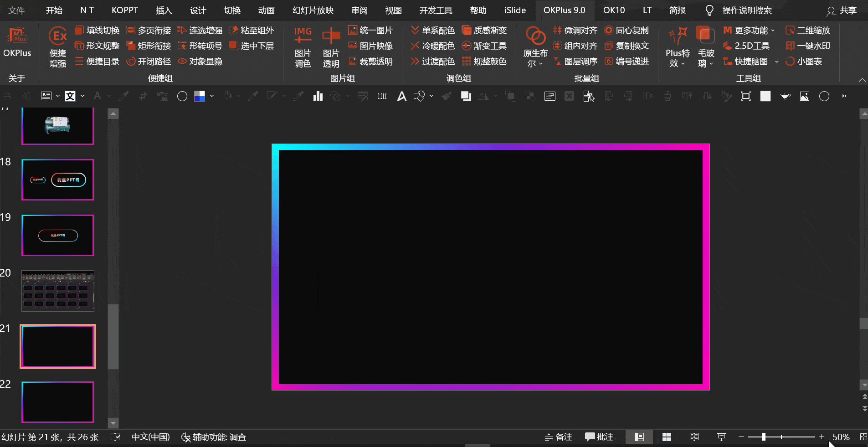Screen dimensions: 868x447
Task: Click 渐变工具
Action: tap(484, 46)
